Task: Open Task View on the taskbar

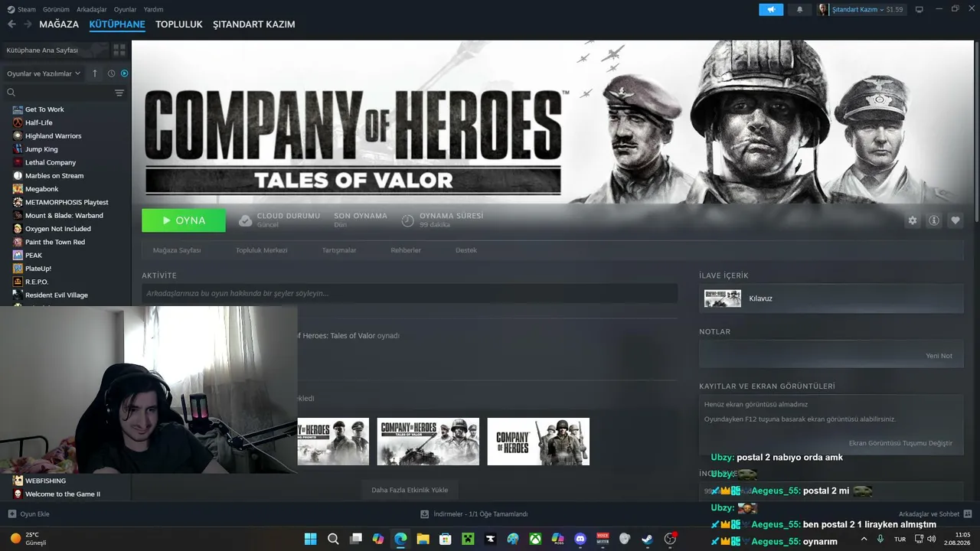Action: [x=356, y=539]
